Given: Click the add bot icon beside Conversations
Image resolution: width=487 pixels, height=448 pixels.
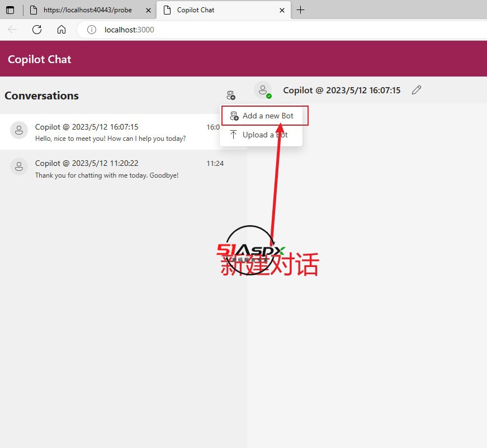Looking at the screenshot, I should point(231,96).
